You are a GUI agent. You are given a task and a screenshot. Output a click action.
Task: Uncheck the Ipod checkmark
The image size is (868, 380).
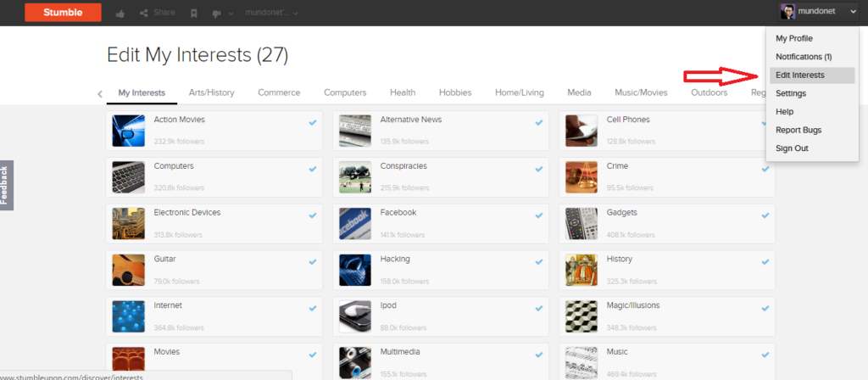tap(539, 309)
